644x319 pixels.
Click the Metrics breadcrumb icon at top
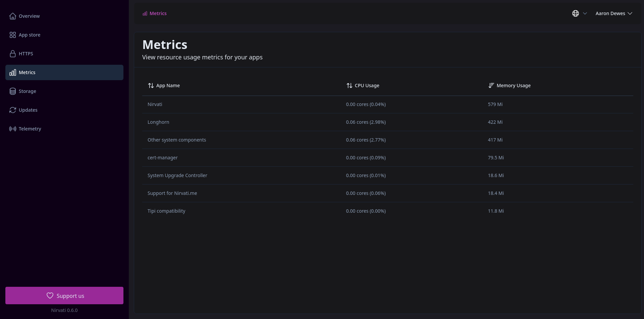(x=145, y=13)
